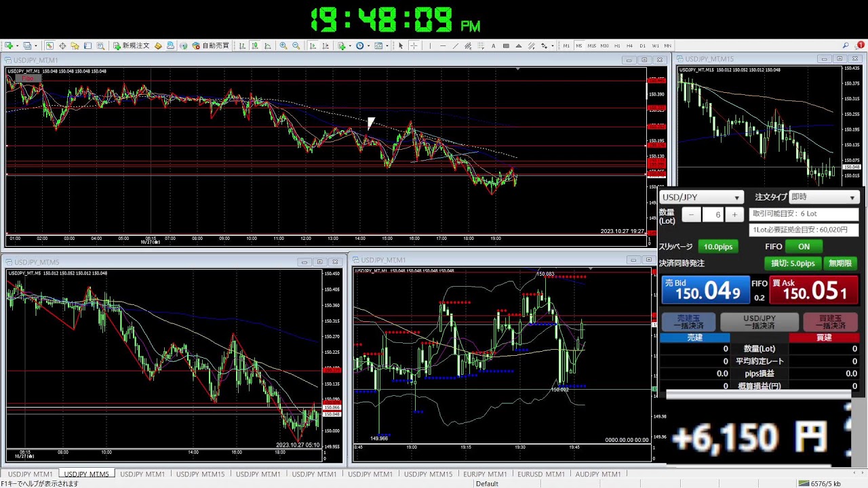This screenshot has width=868, height=488.
Task: Click the zoom in magnifier icon
Action: pyautogui.click(x=283, y=46)
